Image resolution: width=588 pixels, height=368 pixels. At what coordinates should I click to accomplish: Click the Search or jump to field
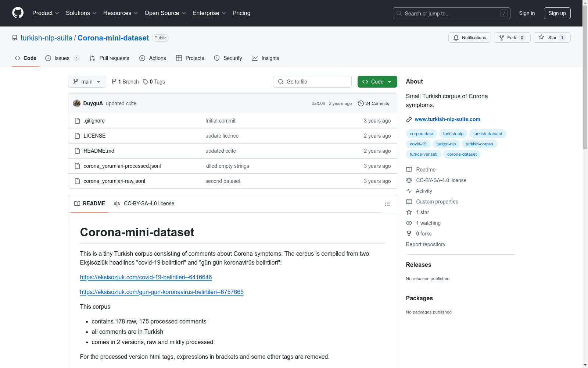[x=452, y=13]
